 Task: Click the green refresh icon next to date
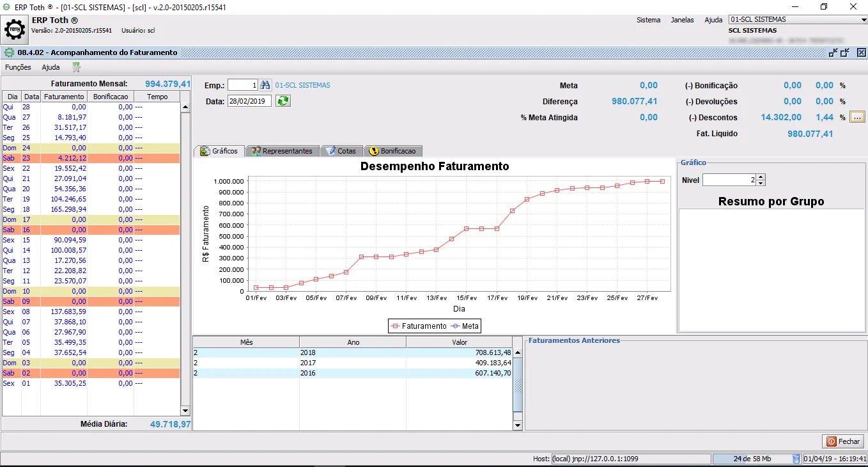[283, 101]
